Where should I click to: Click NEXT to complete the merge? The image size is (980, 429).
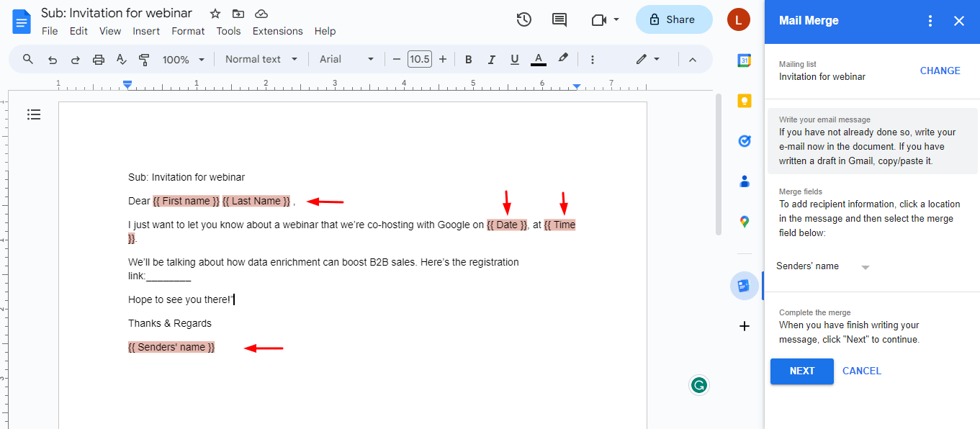pyautogui.click(x=801, y=371)
